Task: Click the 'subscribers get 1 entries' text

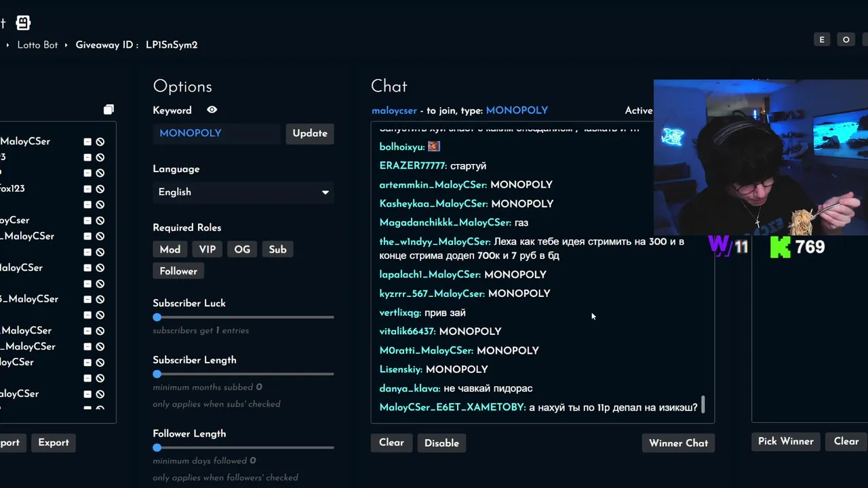Action: click(201, 331)
